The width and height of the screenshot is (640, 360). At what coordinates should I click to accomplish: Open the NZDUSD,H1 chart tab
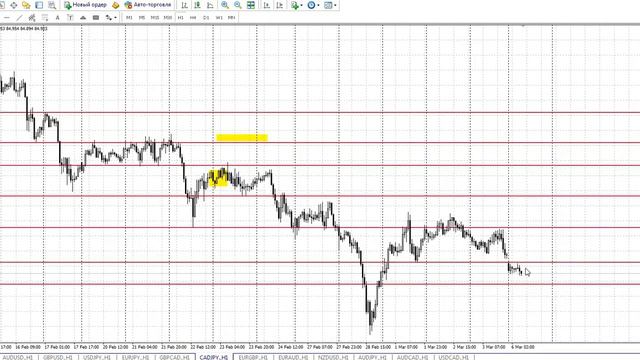(x=333, y=357)
